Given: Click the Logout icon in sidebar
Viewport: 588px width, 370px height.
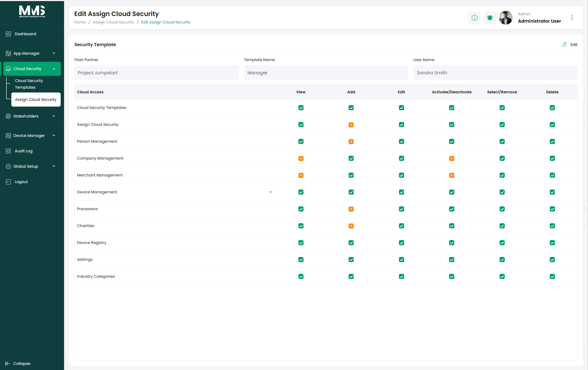Looking at the screenshot, I should [x=8, y=182].
